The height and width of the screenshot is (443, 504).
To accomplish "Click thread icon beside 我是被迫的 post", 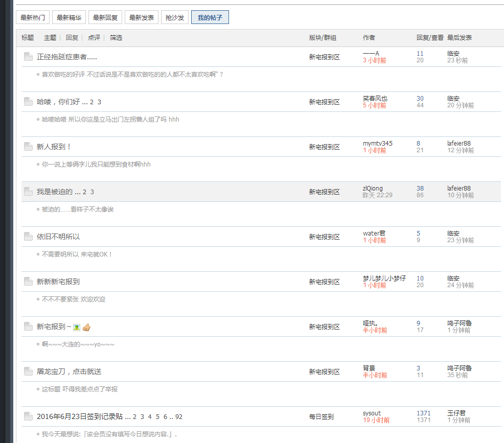I will tap(28, 192).
